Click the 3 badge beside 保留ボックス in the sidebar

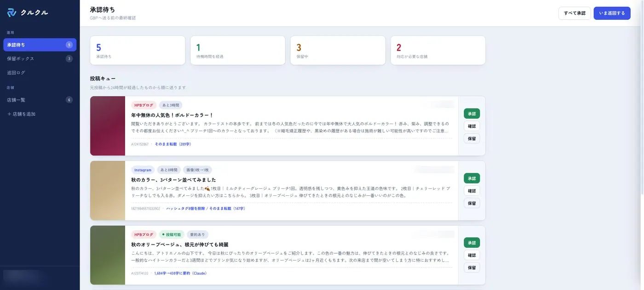tap(69, 59)
